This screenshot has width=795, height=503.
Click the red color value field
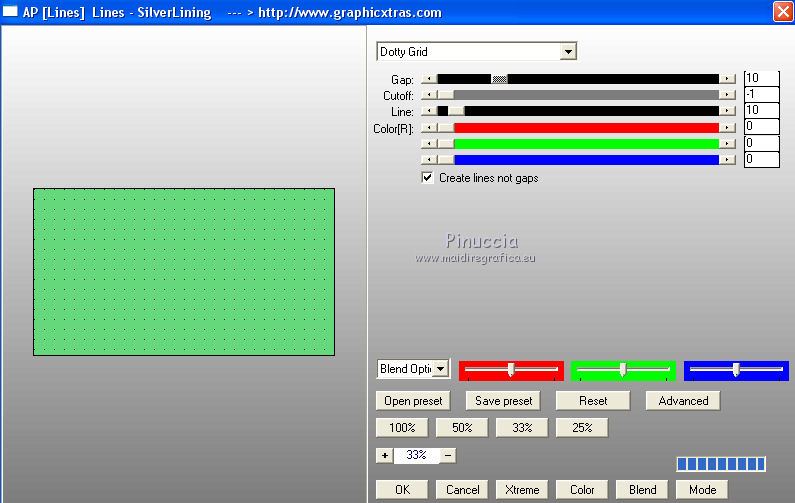[762, 126]
